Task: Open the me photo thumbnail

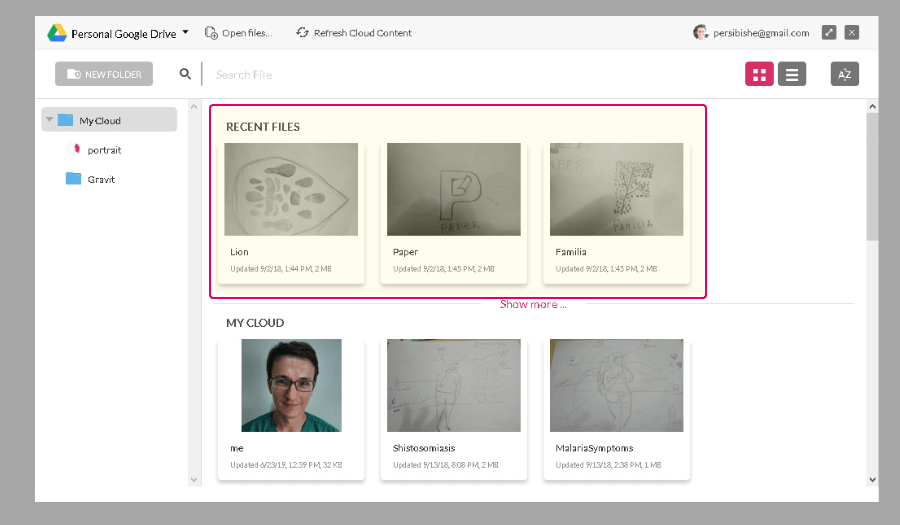Action: click(x=291, y=386)
